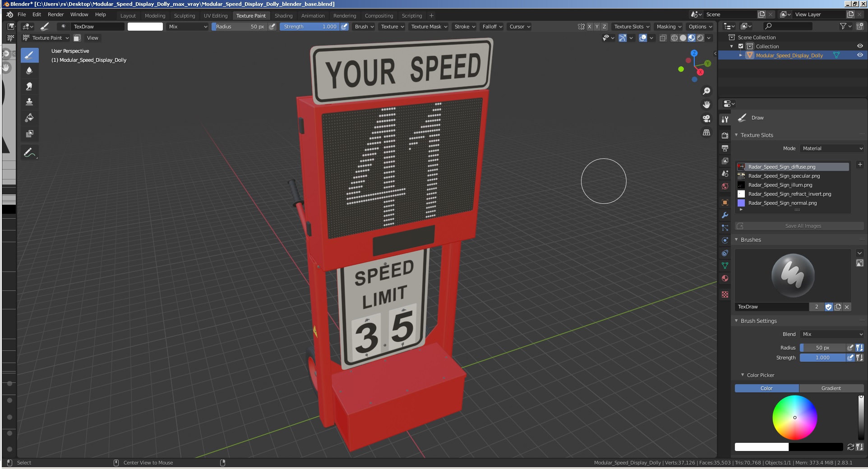This screenshot has width=868, height=469.
Task: Adjust Strength slider in Brush Settings
Action: coord(822,358)
